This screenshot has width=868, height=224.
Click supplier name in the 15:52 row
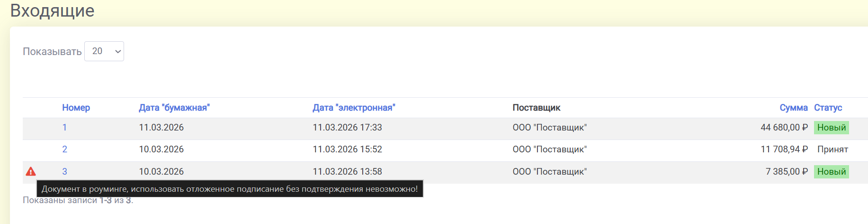point(549,149)
